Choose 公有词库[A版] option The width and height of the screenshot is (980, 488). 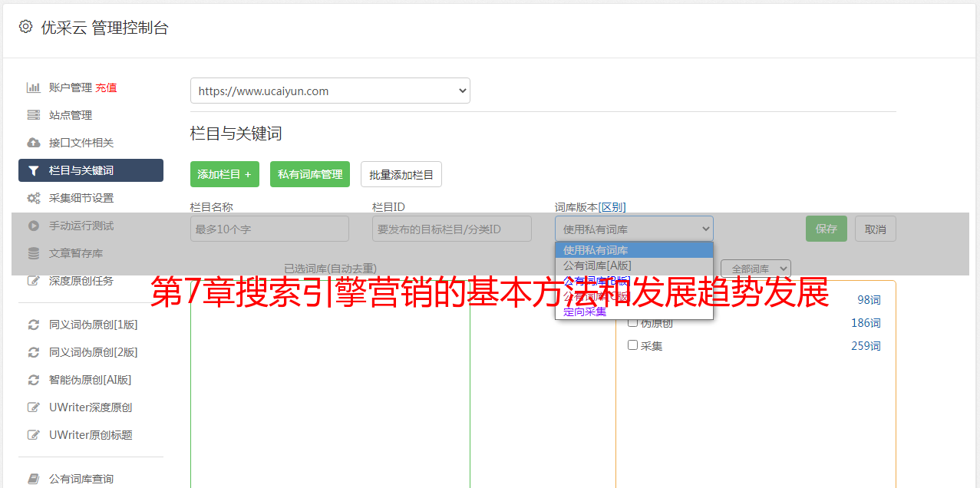[634, 265]
